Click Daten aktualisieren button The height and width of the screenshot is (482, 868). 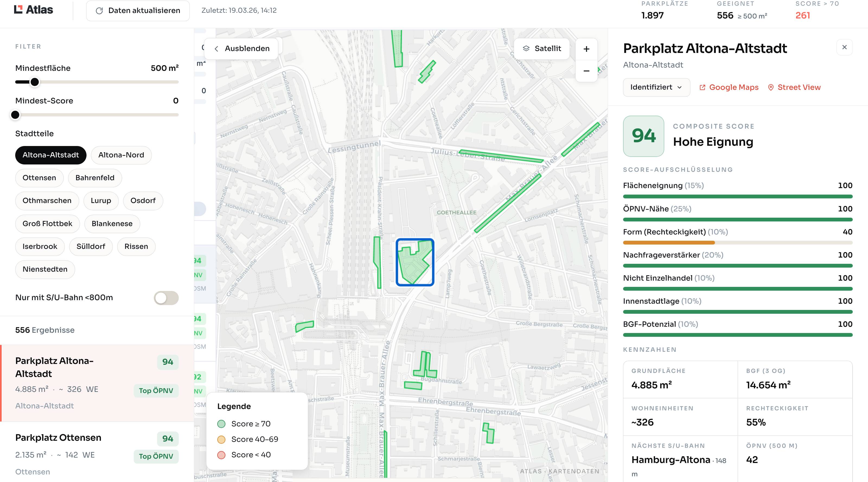coord(138,11)
